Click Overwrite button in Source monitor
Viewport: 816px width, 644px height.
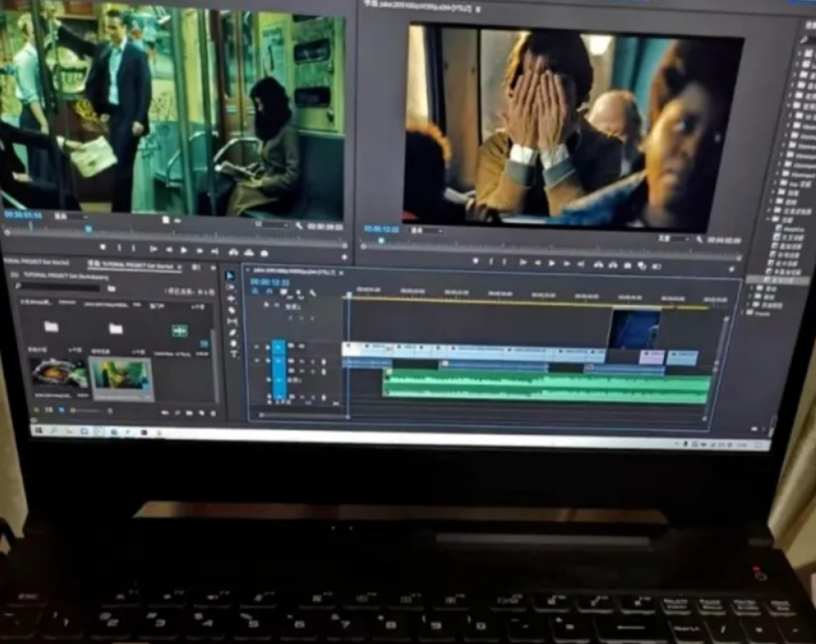[x=249, y=252]
